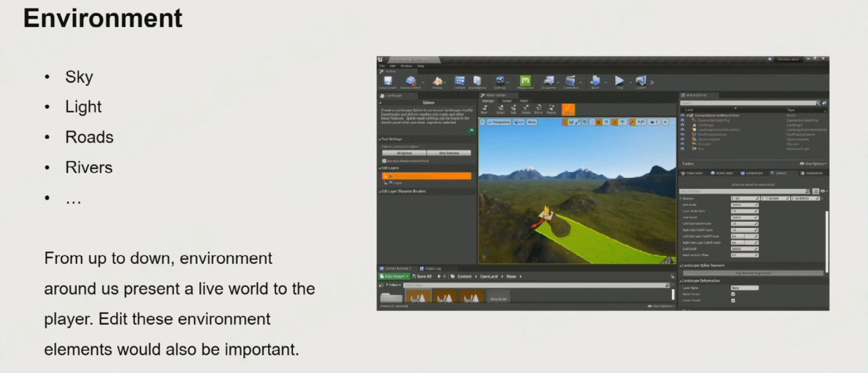Open the Help menu
Screen dimensions: 868x373
pos(421,66)
